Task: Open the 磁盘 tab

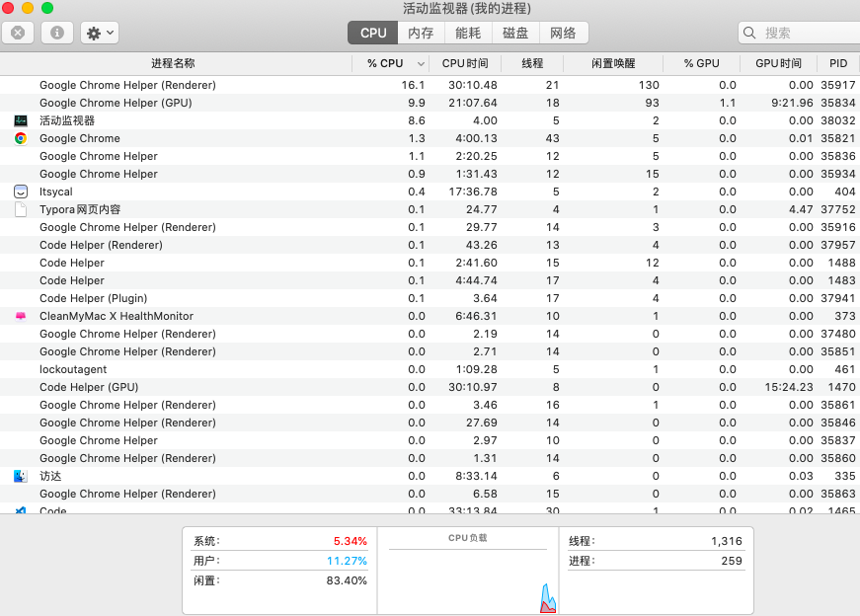Action: (x=515, y=33)
